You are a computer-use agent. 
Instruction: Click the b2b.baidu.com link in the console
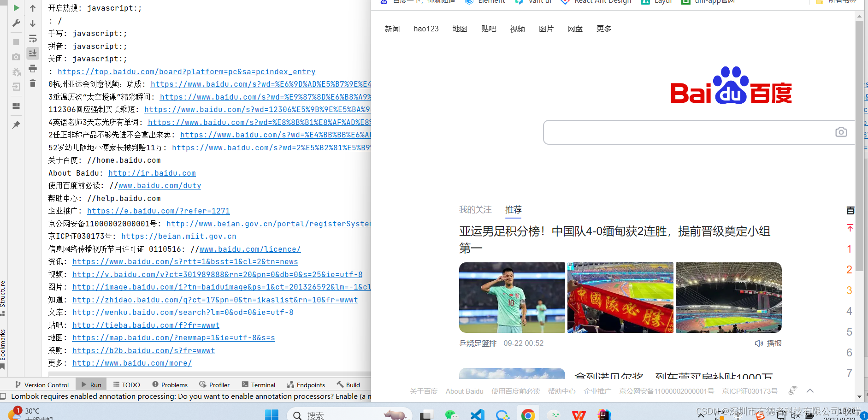(143, 350)
